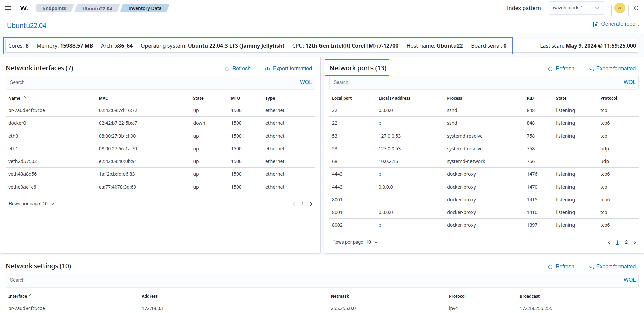The width and height of the screenshot is (644, 313).
Task: Go to next page in Network interfaces
Action: coord(311,204)
